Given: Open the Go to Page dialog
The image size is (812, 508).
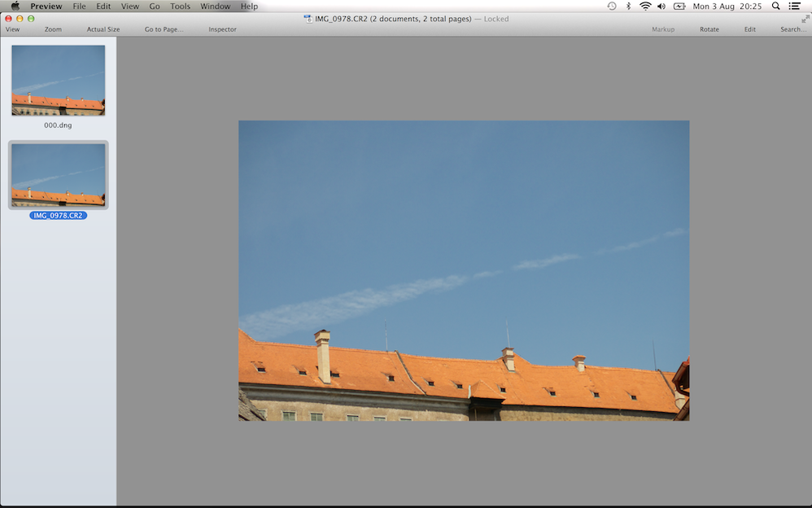Looking at the screenshot, I should (163, 28).
